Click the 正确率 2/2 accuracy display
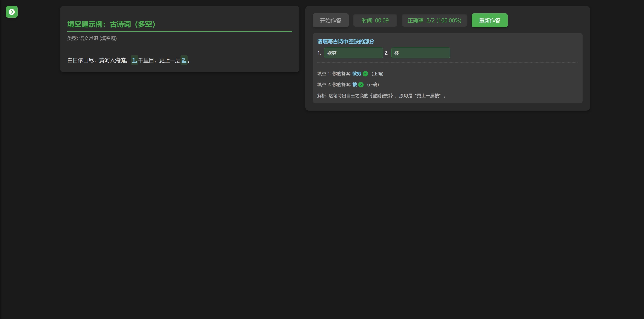The image size is (644, 319). point(434,21)
